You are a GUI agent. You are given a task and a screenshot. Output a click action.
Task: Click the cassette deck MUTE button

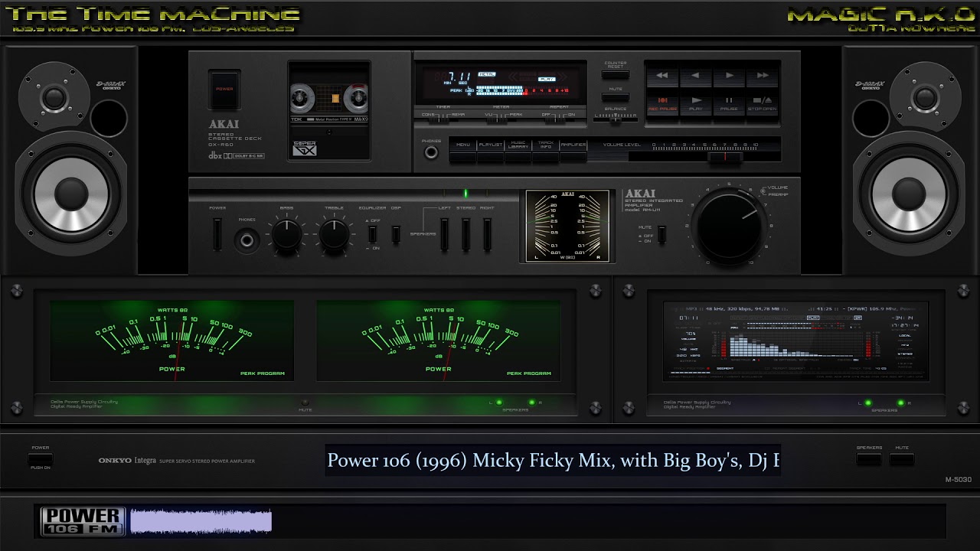(x=615, y=97)
